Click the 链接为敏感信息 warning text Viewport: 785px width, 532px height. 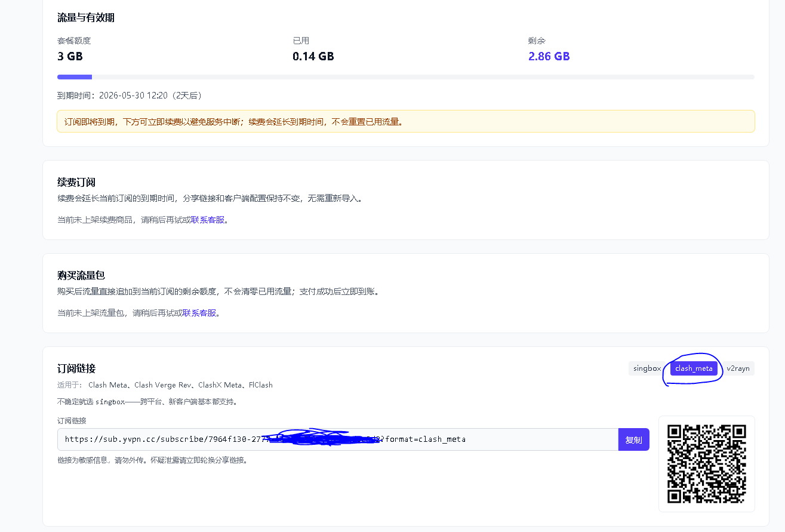pos(153,460)
